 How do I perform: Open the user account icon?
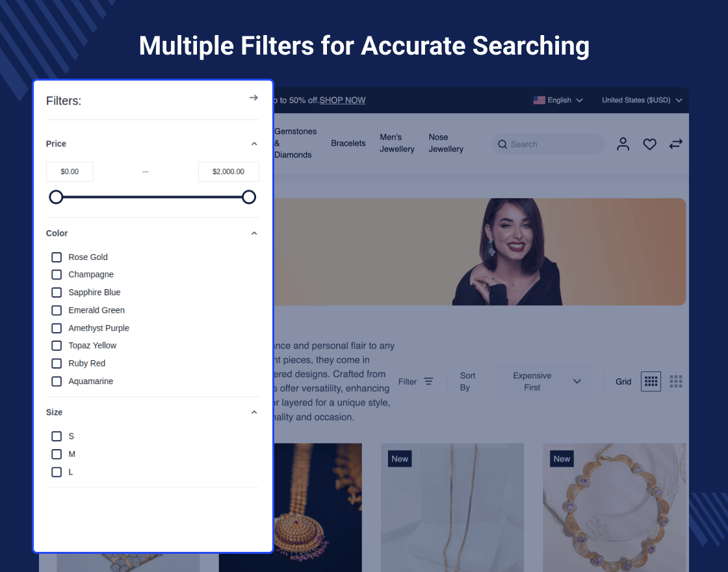(x=623, y=144)
